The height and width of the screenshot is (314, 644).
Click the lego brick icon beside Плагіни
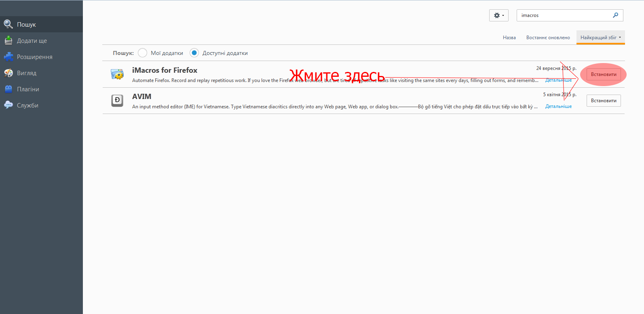8,89
